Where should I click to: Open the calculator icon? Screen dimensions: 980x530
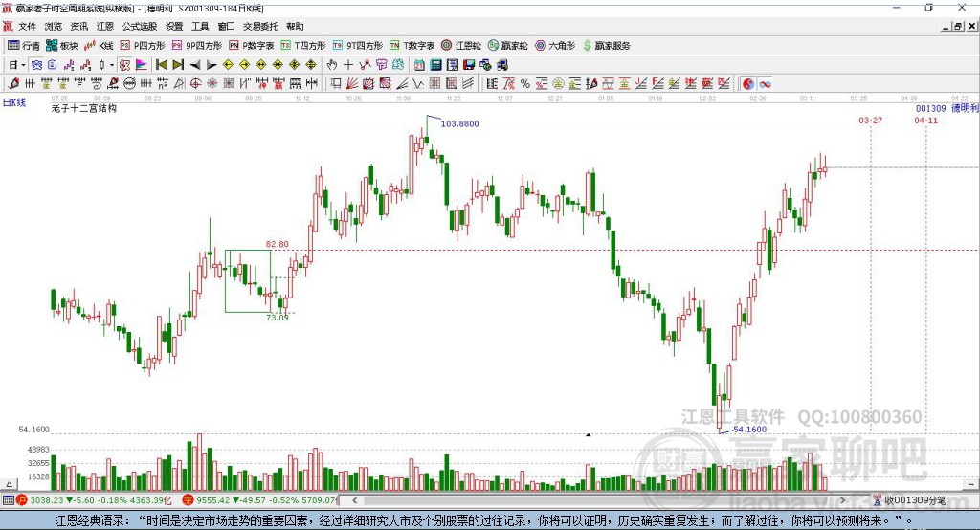pyautogui.click(x=435, y=65)
